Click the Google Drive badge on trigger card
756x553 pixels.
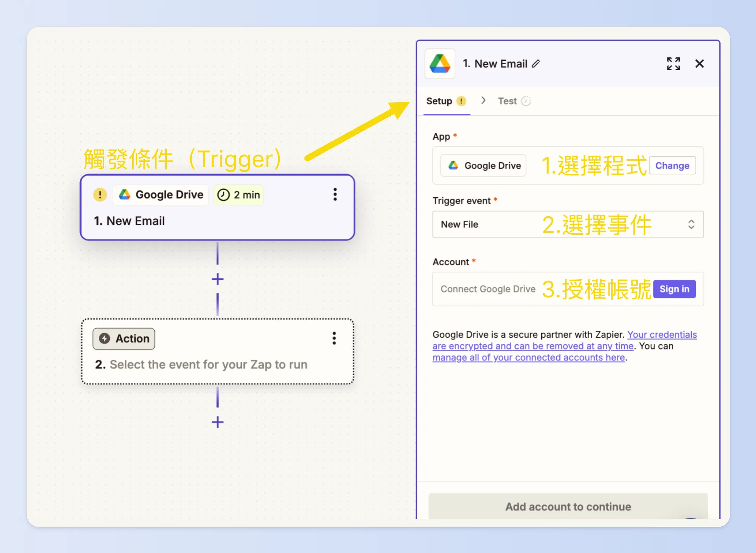(161, 195)
